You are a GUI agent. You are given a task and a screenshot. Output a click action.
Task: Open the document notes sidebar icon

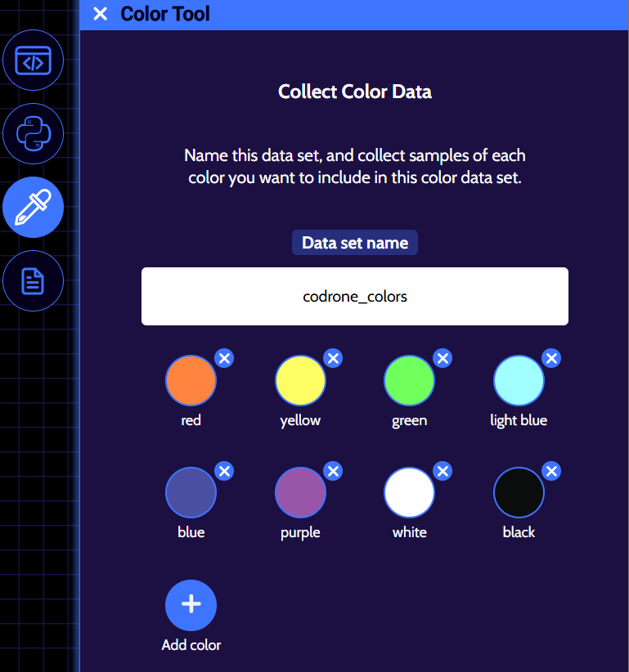34,281
